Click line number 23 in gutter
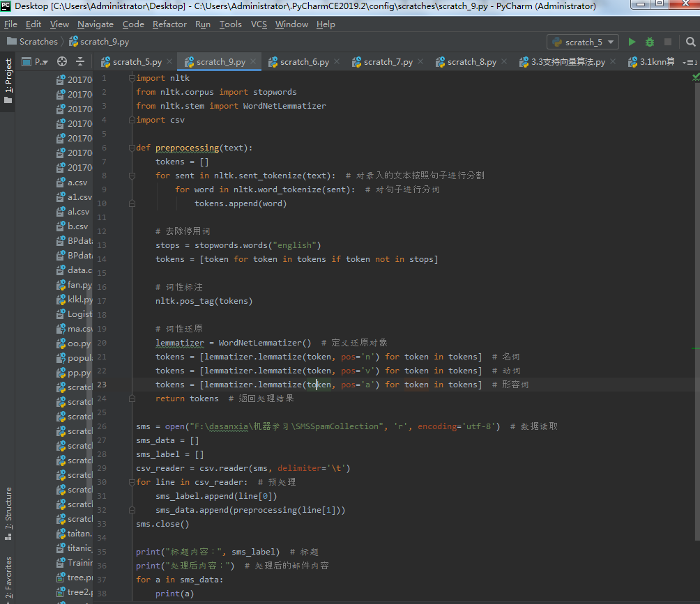 102,385
